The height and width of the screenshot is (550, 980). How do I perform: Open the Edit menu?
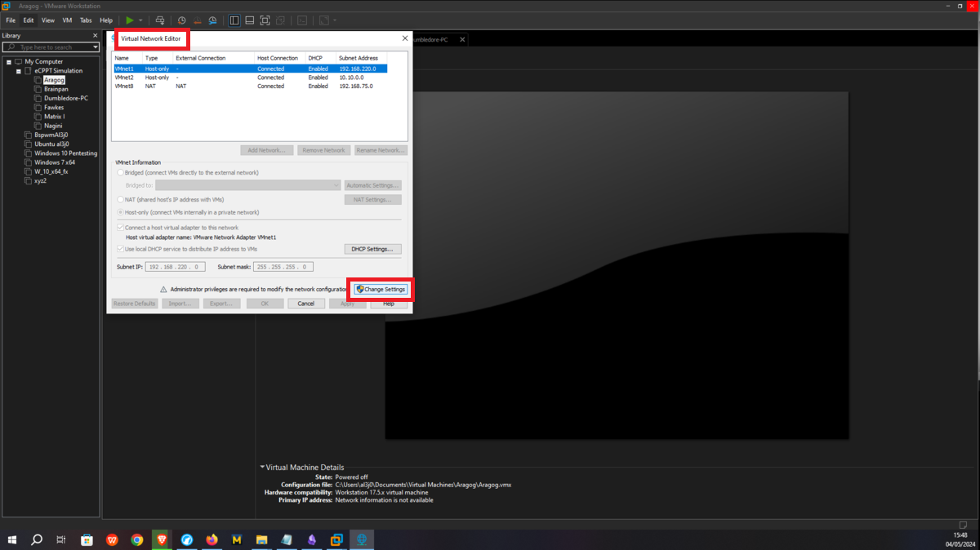pyautogui.click(x=29, y=20)
